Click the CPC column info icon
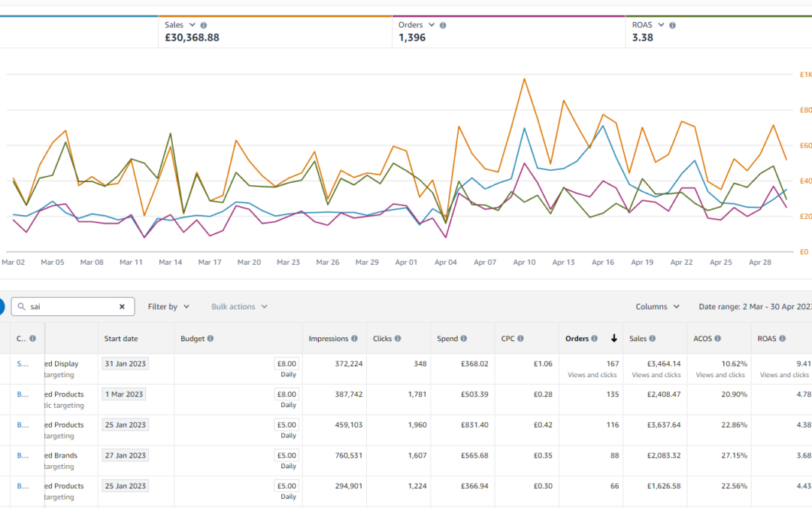 tap(520, 339)
